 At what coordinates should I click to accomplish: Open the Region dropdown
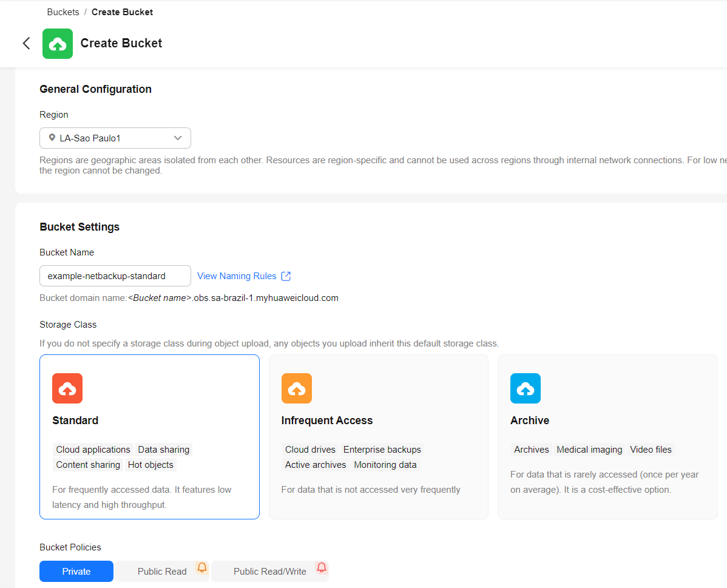click(x=115, y=138)
